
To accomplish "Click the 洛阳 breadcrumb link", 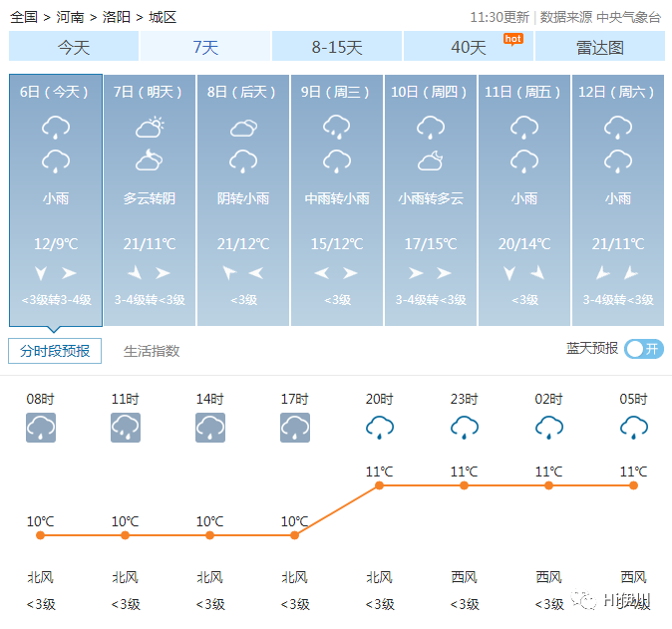I will tap(116, 17).
